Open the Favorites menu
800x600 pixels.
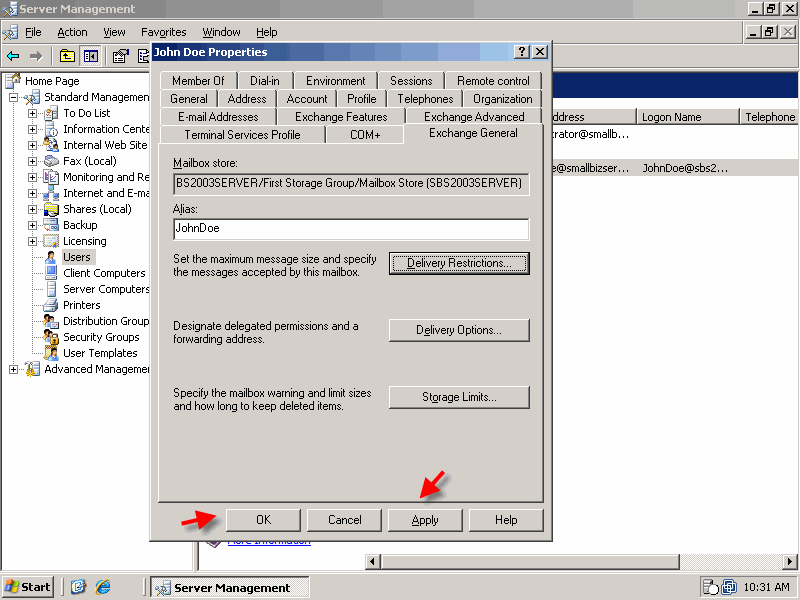point(163,32)
